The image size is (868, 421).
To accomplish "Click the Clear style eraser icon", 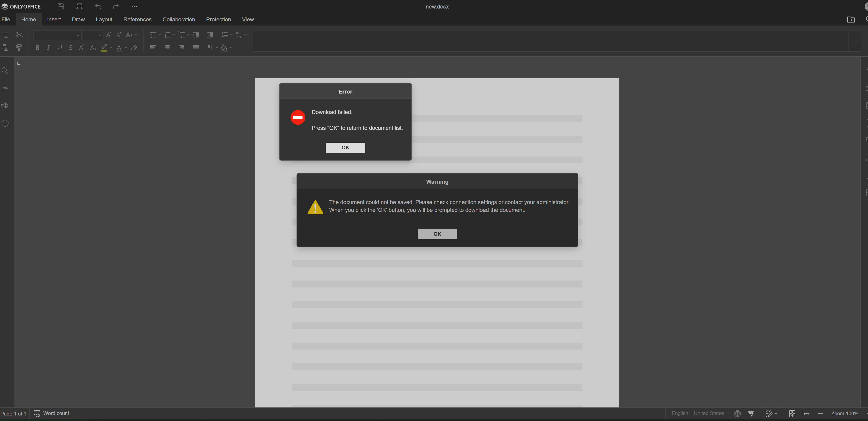I will tap(134, 48).
